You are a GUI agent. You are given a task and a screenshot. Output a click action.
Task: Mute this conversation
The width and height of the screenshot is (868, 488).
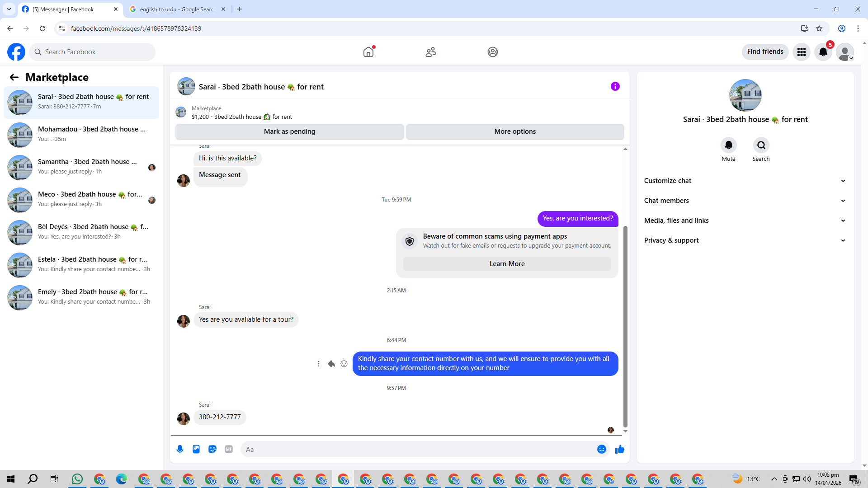pyautogui.click(x=728, y=145)
